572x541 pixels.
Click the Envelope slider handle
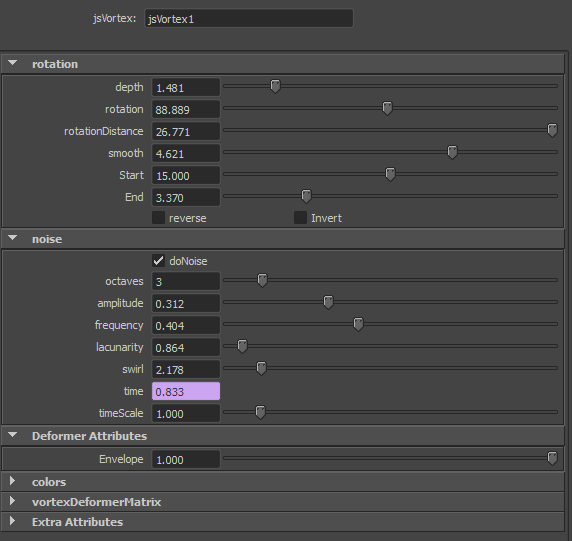(x=553, y=458)
